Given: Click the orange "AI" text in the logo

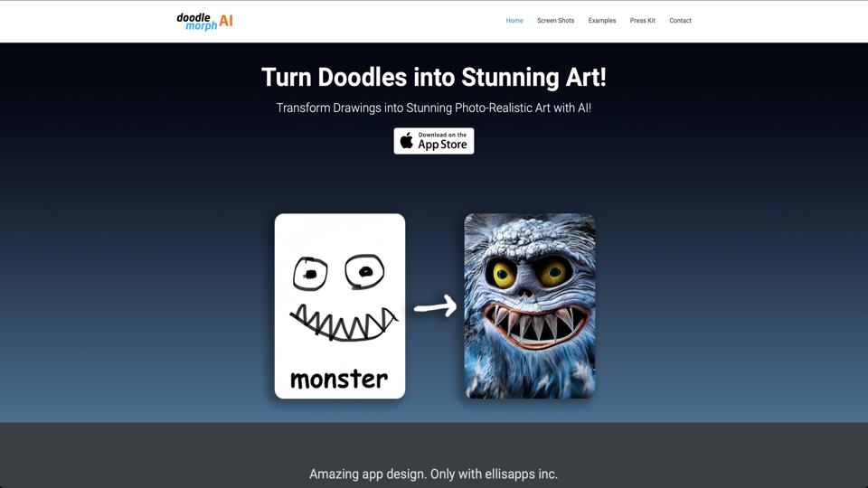Looking at the screenshot, I should click(226, 21).
